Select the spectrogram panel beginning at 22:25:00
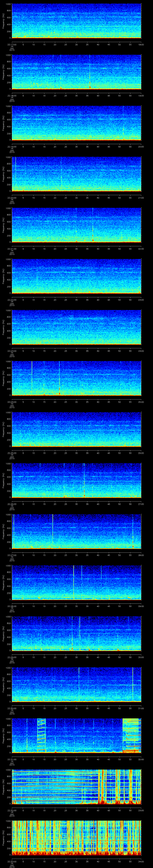The height and width of the screenshot is (868, 153). tap(76, 429)
